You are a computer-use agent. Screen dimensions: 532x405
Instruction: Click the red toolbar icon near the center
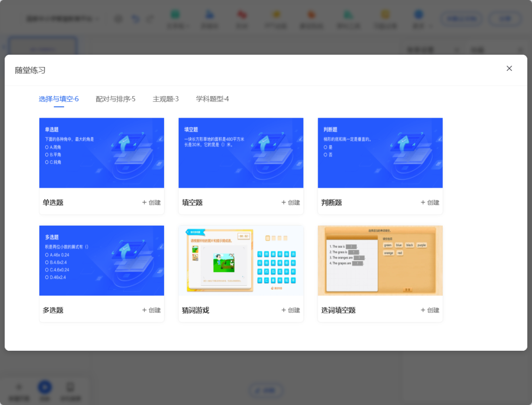click(242, 15)
